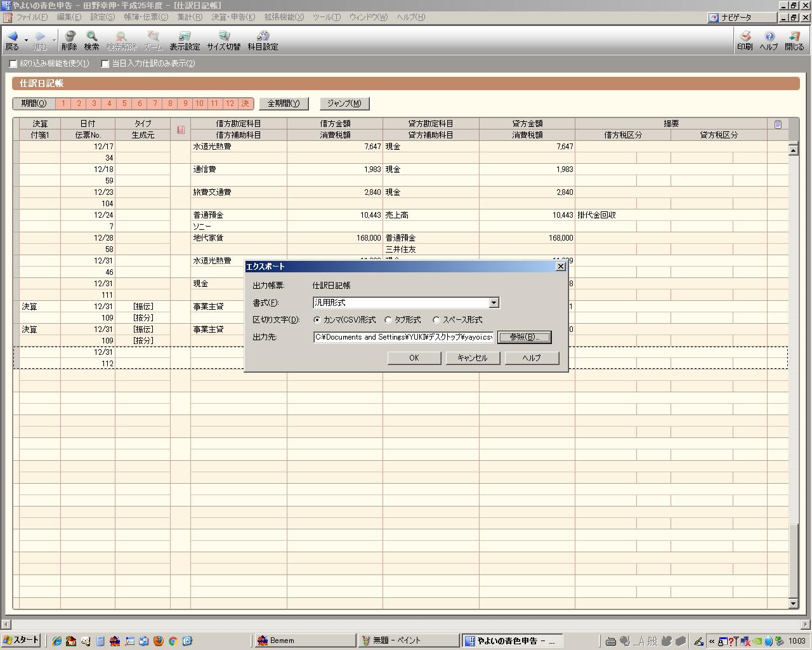Image resolution: width=812 pixels, height=650 pixels.
Task: Click the 出力先 output path field
Action: (403, 337)
